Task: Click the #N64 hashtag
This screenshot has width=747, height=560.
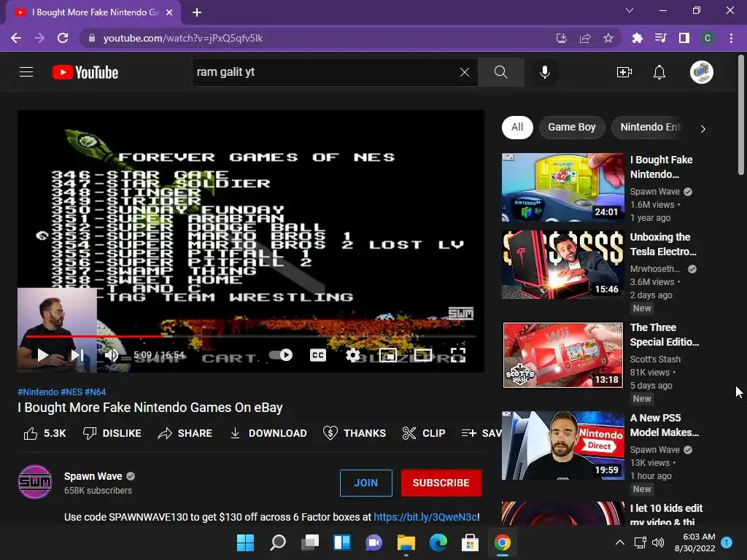Action: click(x=96, y=392)
